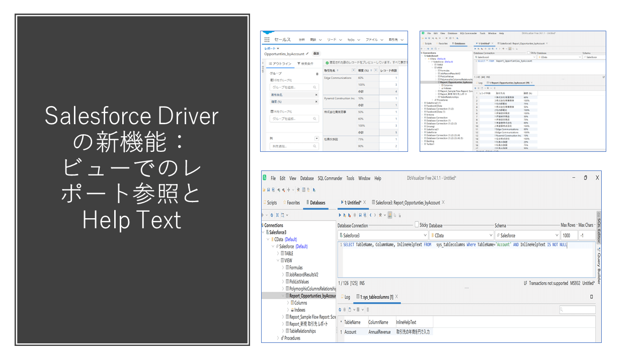Collapse the VIEW node in the tree
This screenshot has width=644, height=362.
[x=277, y=260]
